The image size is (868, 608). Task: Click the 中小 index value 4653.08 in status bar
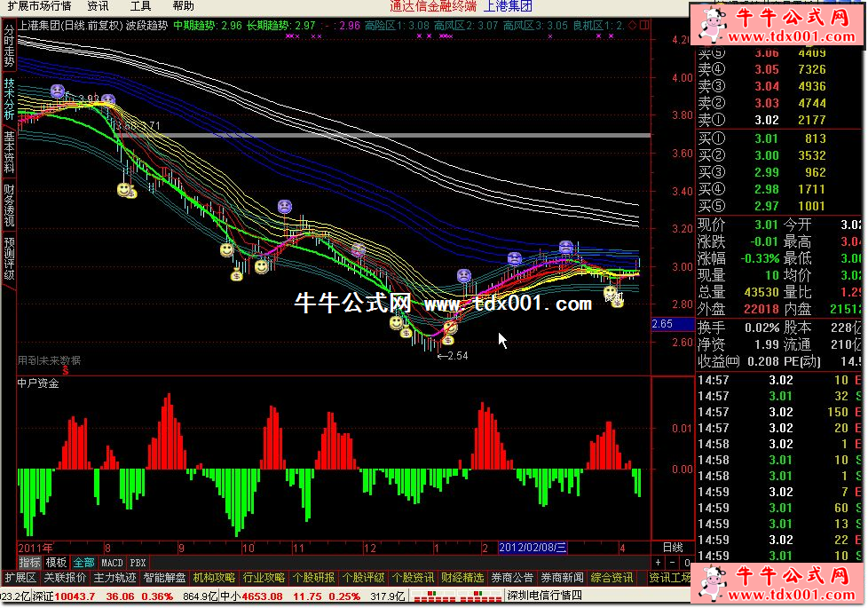(262, 596)
